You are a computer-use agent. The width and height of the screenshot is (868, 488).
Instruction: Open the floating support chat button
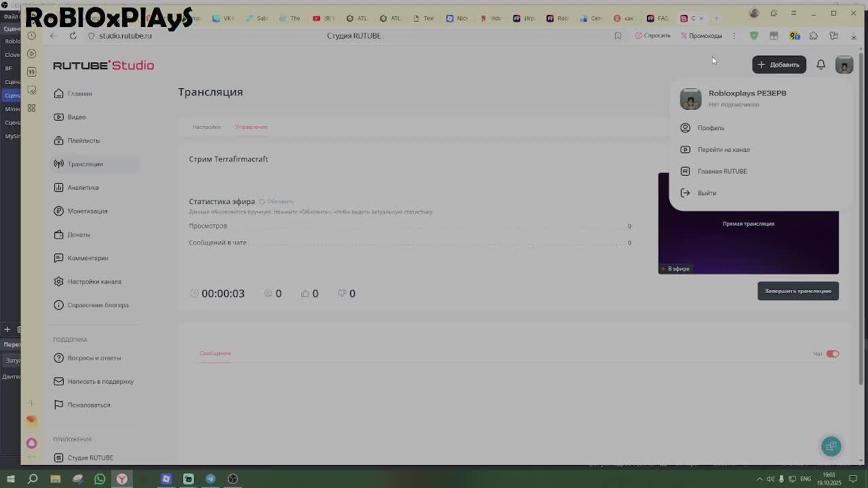[x=831, y=446]
